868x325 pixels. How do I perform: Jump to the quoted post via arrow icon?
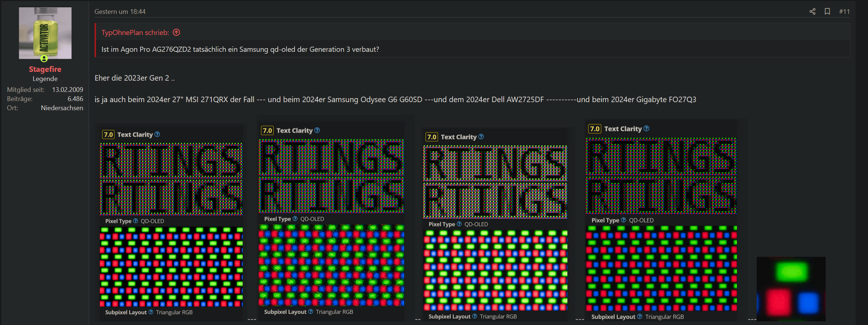pyautogui.click(x=176, y=32)
